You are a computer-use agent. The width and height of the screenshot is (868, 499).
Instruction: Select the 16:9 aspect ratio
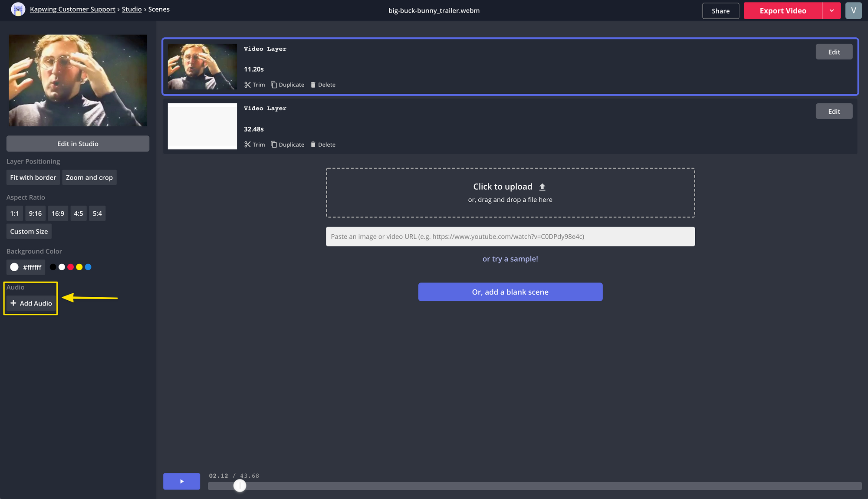pyautogui.click(x=58, y=213)
